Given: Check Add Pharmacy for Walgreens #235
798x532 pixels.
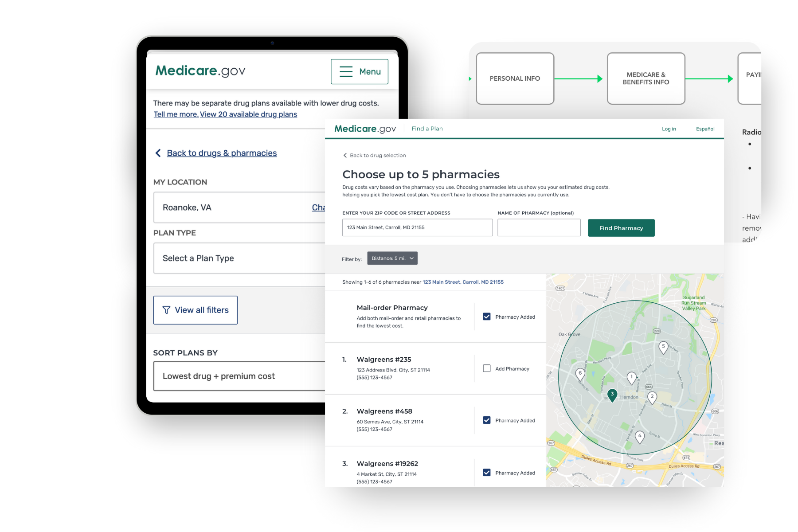Looking at the screenshot, I should click(x=487, y=368).
